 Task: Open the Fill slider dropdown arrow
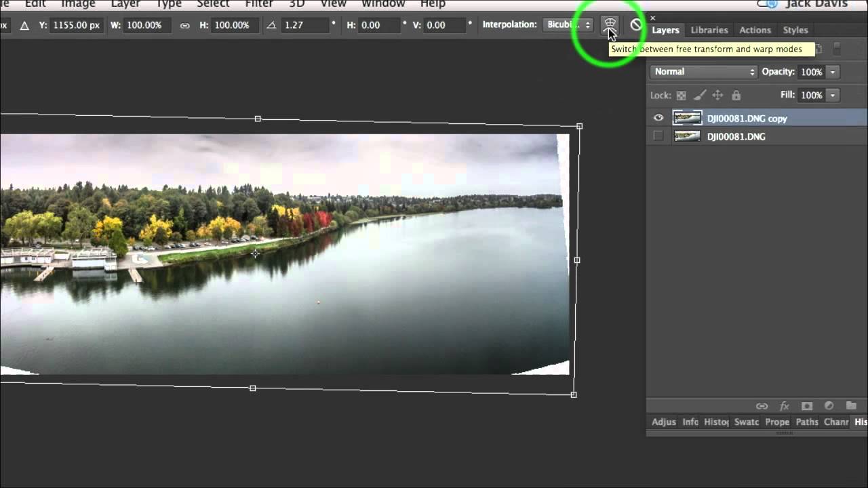pyautogui.click(x=833, y=96)
